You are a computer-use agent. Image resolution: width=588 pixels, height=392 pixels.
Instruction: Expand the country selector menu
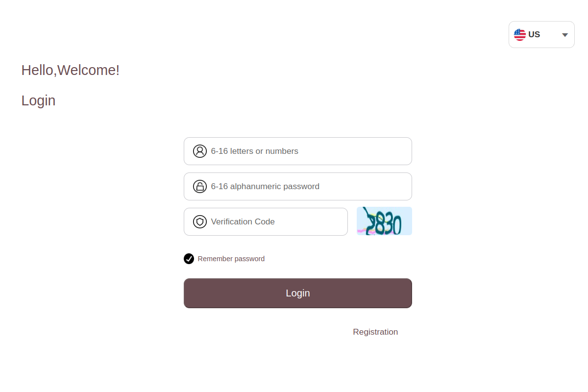tap(541, 34)
